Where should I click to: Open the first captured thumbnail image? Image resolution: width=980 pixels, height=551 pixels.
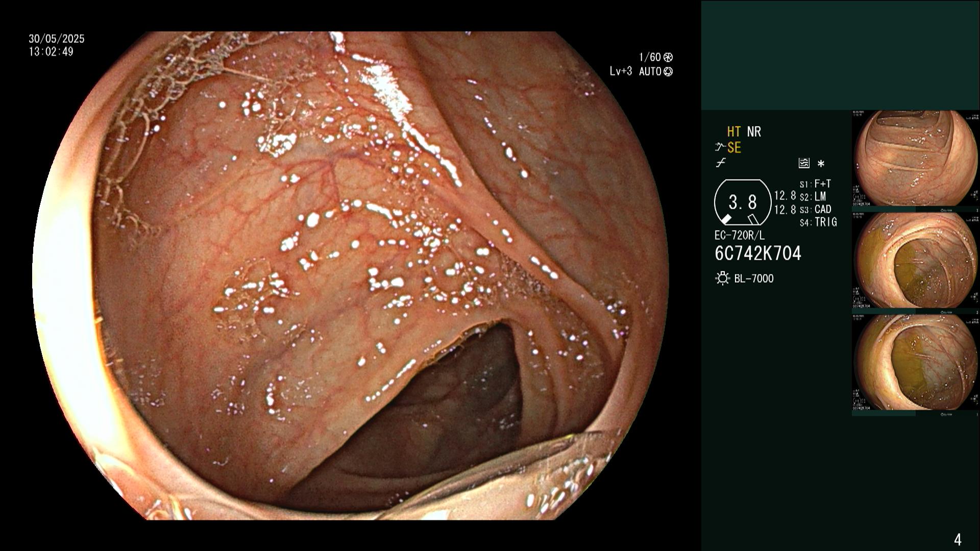pyautogui.click(x=916, y=159)
